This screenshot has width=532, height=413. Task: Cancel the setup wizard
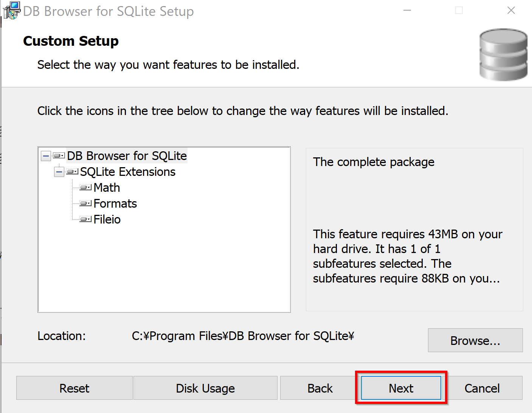point(482,388)
